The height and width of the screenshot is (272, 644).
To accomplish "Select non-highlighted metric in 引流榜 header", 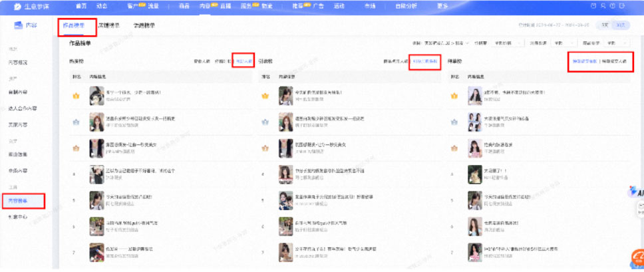I will point(396,61).
